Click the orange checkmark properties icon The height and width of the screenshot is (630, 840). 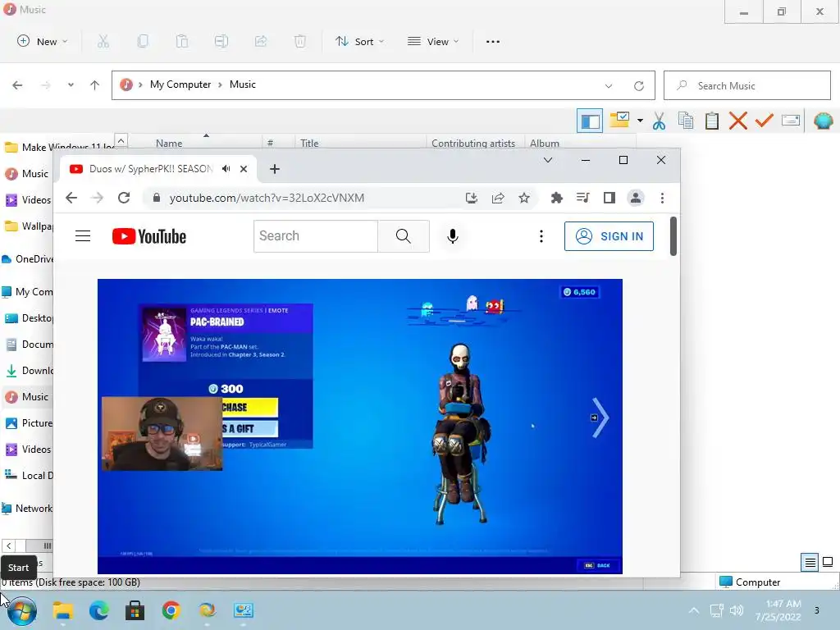pos(765,121)
